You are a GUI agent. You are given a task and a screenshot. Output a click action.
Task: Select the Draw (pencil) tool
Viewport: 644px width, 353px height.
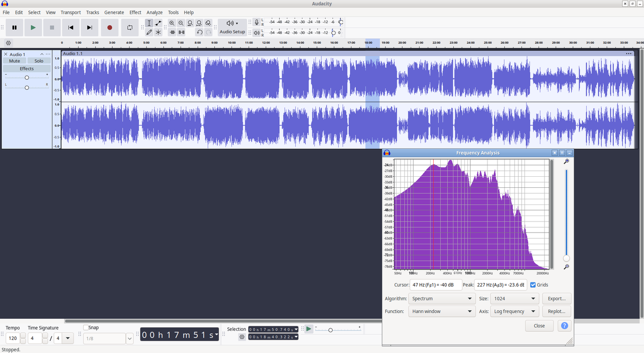(149, 32)
